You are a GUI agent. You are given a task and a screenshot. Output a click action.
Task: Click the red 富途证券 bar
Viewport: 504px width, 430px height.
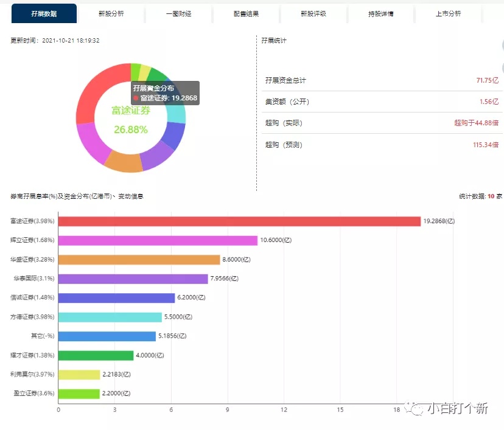point(239,221)
